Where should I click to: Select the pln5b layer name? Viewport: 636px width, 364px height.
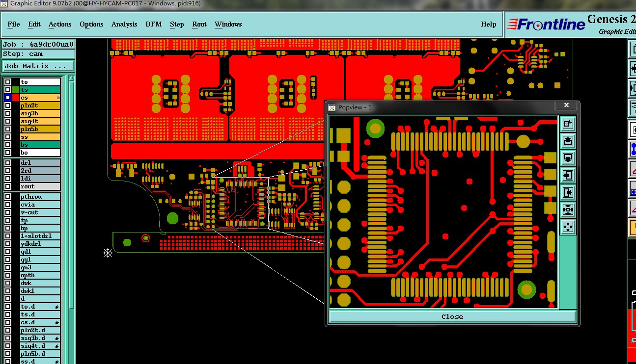pos(40,129)
